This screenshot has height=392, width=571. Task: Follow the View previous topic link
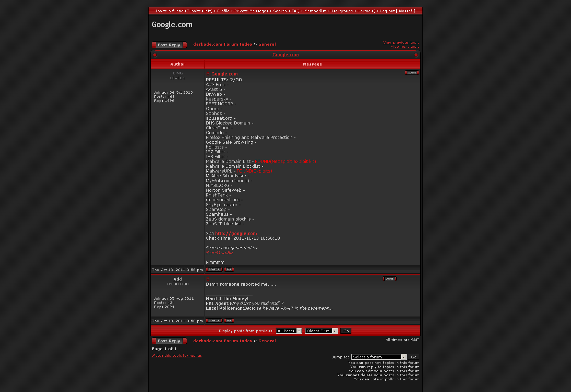(401, 43)
